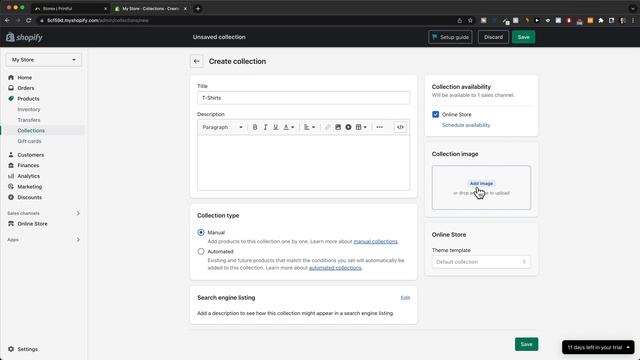This screenshot has height=360, width=640.
Task: Open the text color picker
Action: 289,127
